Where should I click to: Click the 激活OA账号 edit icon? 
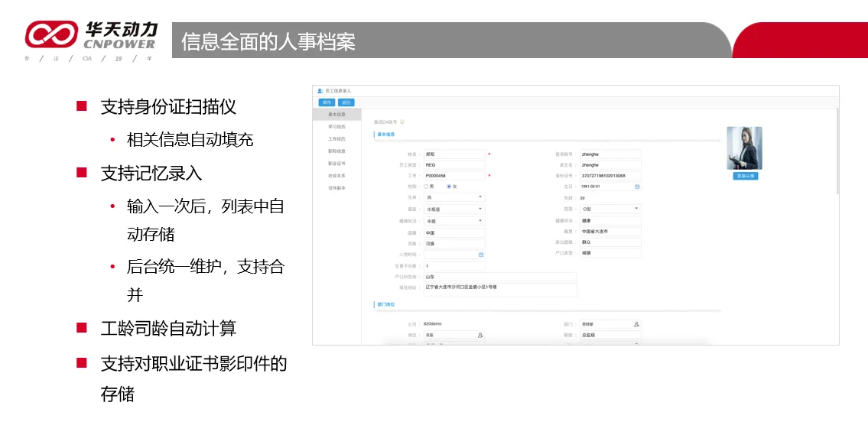(402, 122)
